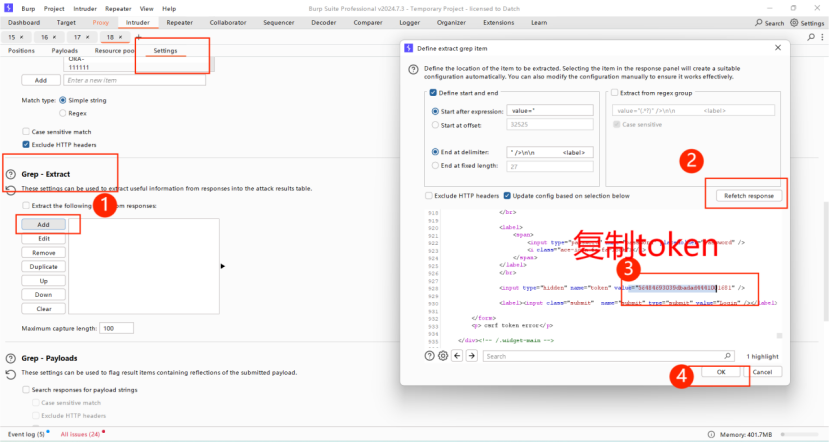The height and width of the screenshot is (442, 829).
Task: Go to next search match arrow
Action: 472,356
